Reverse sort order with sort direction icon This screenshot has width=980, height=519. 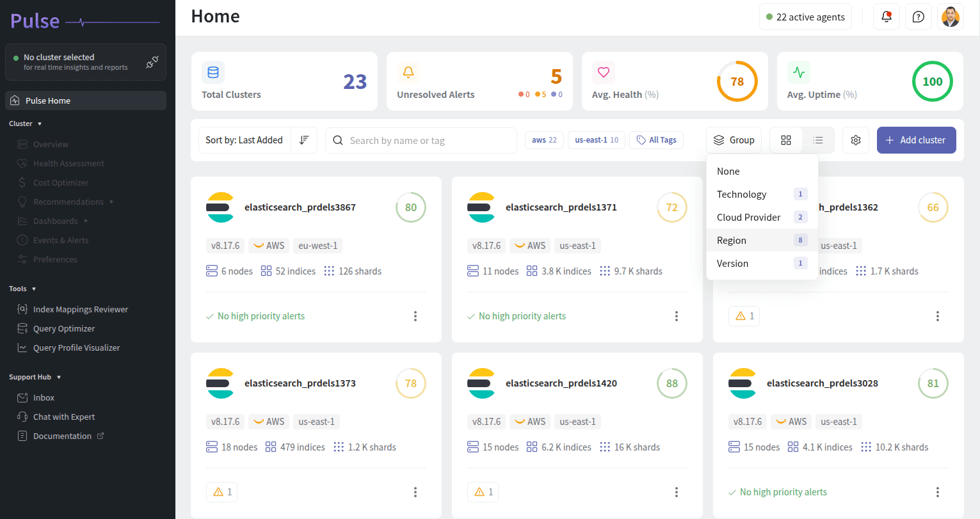point(304,140)
